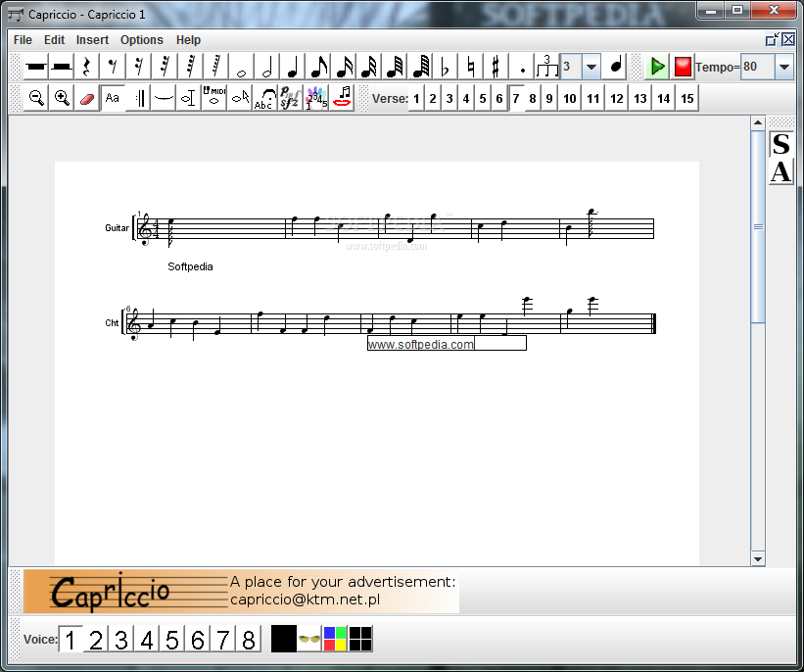The height and width of the screenshot is (672, 804).
Task: Restore the inner document window
Action: (773, 39)
